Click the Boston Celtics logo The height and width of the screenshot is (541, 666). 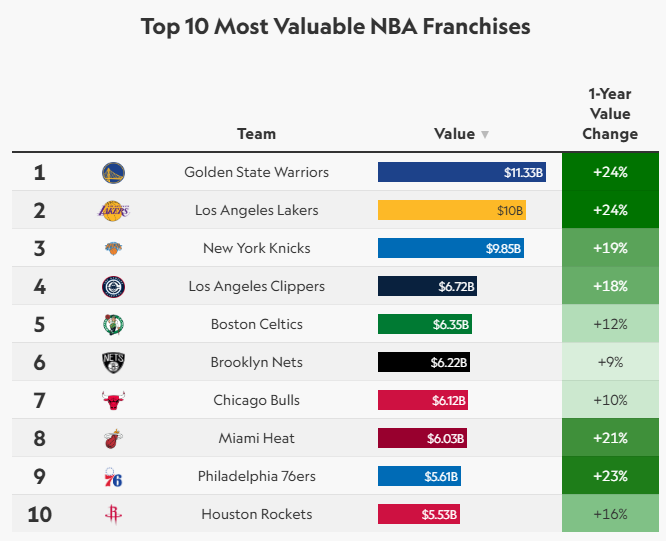click(x=113, y=325)
